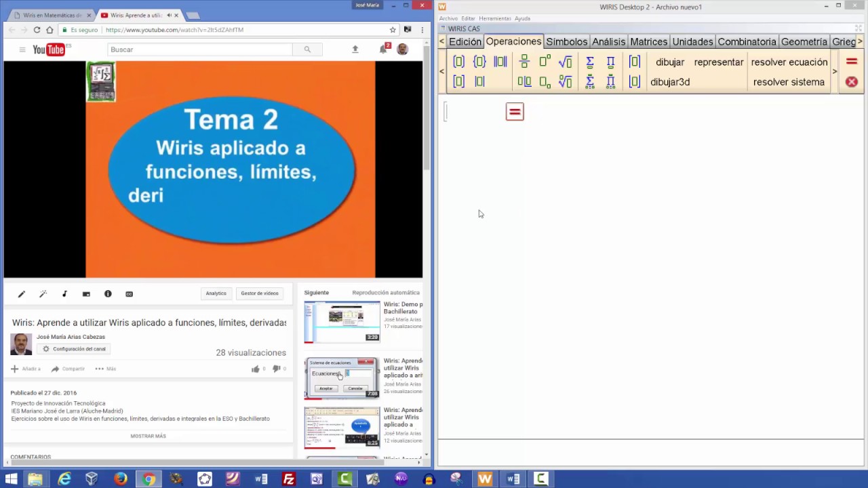Click the YouTube search field
The image size is (868, 488).
199,49
